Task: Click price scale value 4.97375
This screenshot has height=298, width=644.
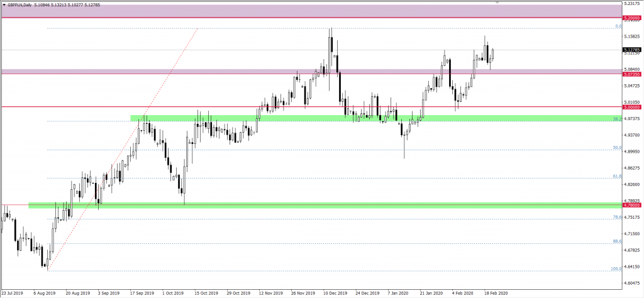Action: coord(632,119)
